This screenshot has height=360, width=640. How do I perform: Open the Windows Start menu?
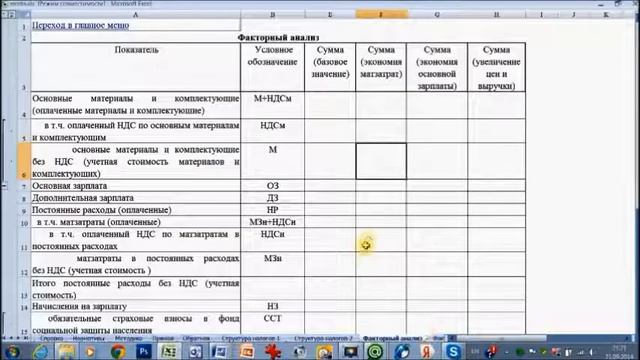(11, 351)
